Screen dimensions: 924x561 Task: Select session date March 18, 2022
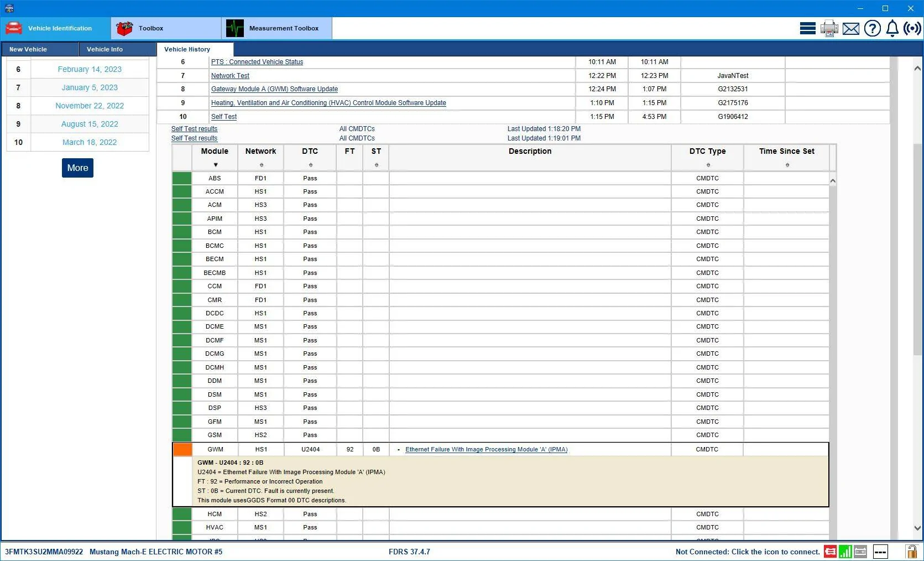click(x=90, y=142)
